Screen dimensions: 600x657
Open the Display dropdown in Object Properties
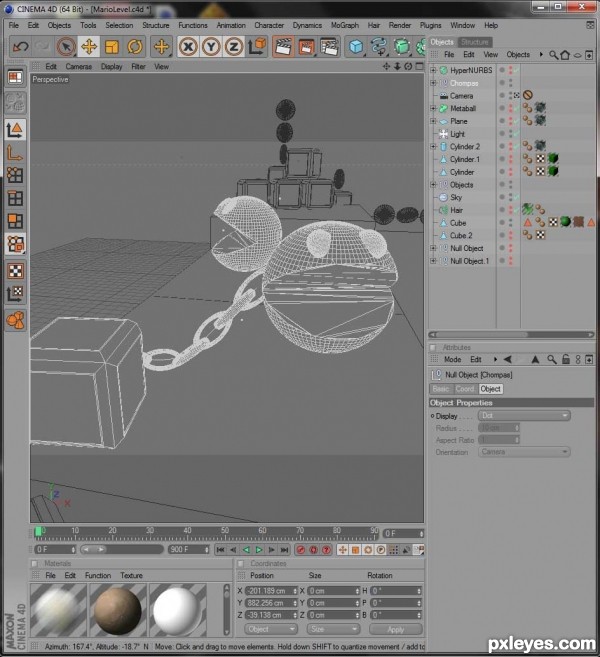(524, 416)
